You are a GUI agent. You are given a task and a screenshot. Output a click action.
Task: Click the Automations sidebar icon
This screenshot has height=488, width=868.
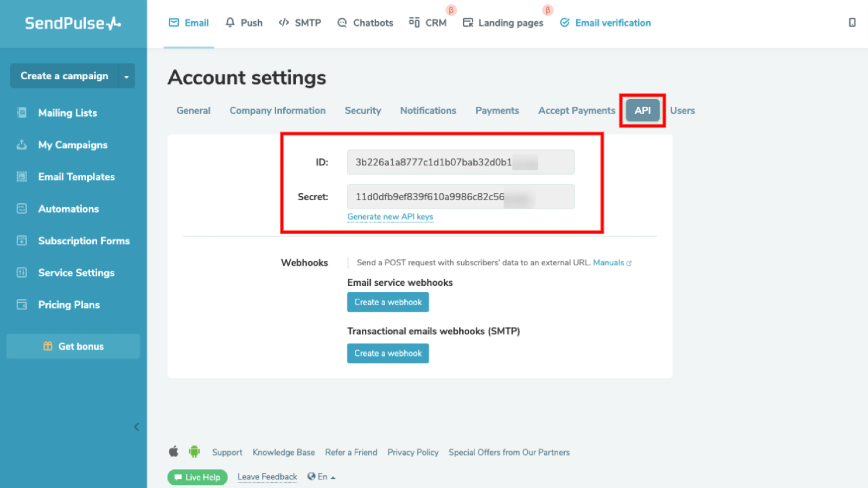click(x=22, y=209)
